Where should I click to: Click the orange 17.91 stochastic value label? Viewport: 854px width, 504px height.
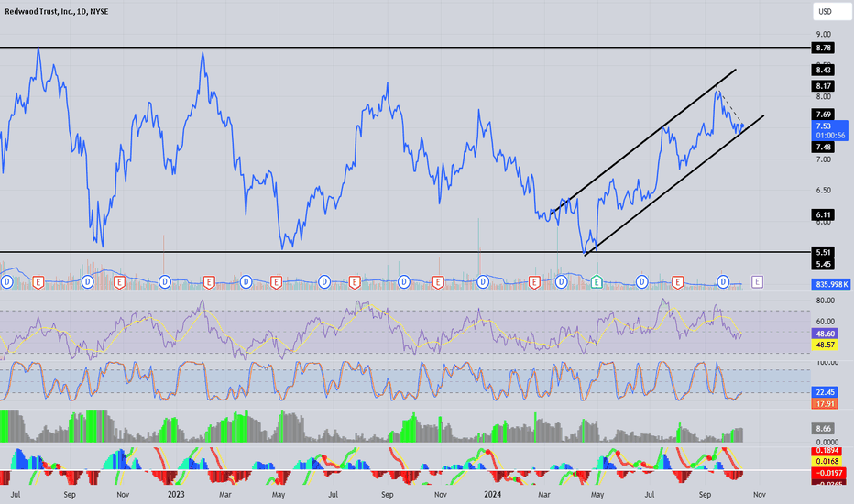click(x=825, y=404)
